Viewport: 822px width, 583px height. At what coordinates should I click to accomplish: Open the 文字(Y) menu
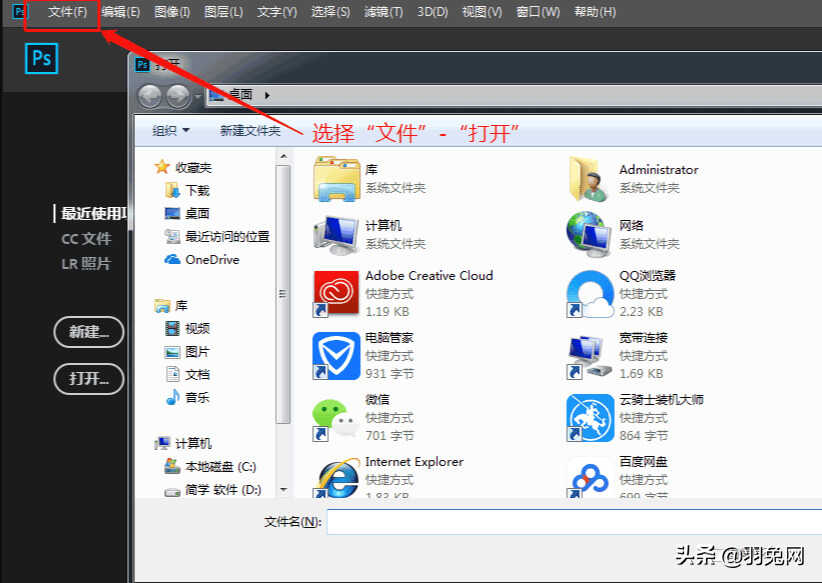[x=277, y=12]
